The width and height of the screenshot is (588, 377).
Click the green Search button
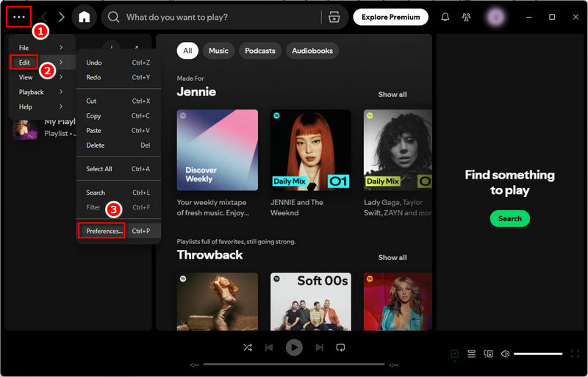(x=509, y=218)
